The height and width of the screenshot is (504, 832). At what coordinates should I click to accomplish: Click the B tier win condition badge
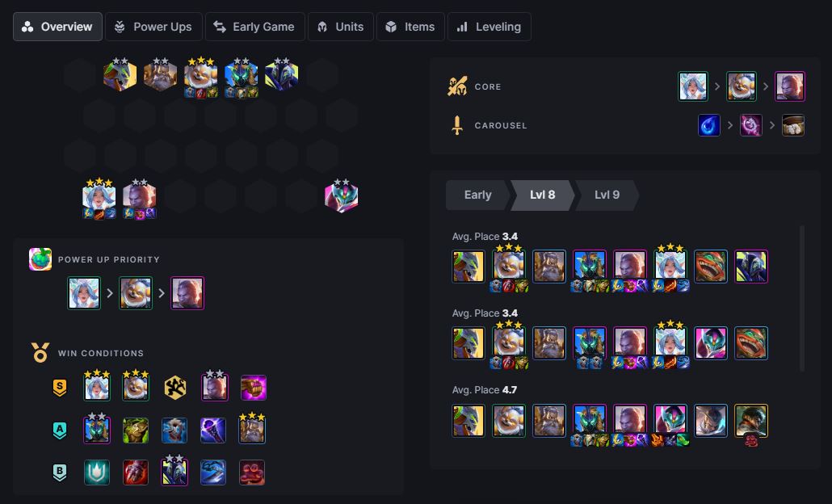[x=60, y=472]
